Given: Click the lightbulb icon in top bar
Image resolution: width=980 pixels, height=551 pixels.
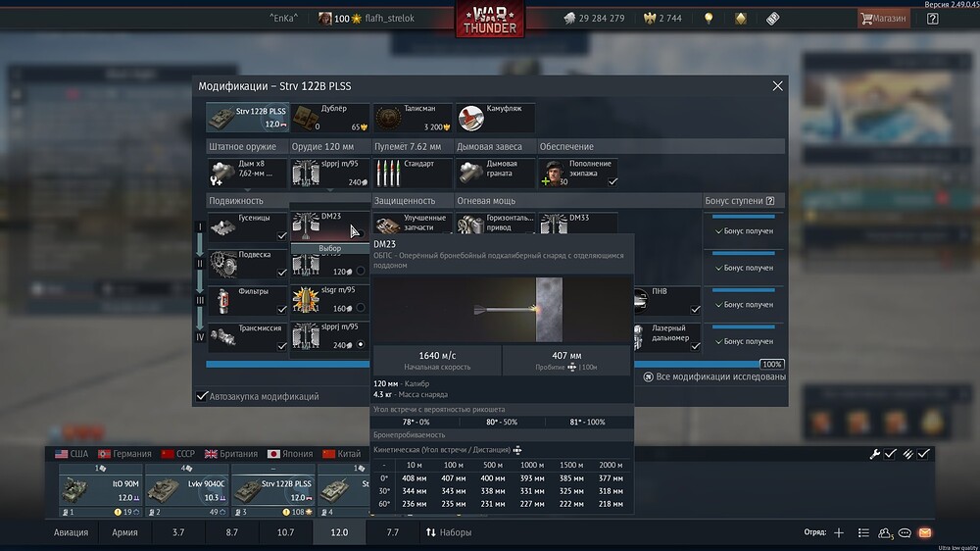Looking at the screenshot, I should (x=709, y=19).
